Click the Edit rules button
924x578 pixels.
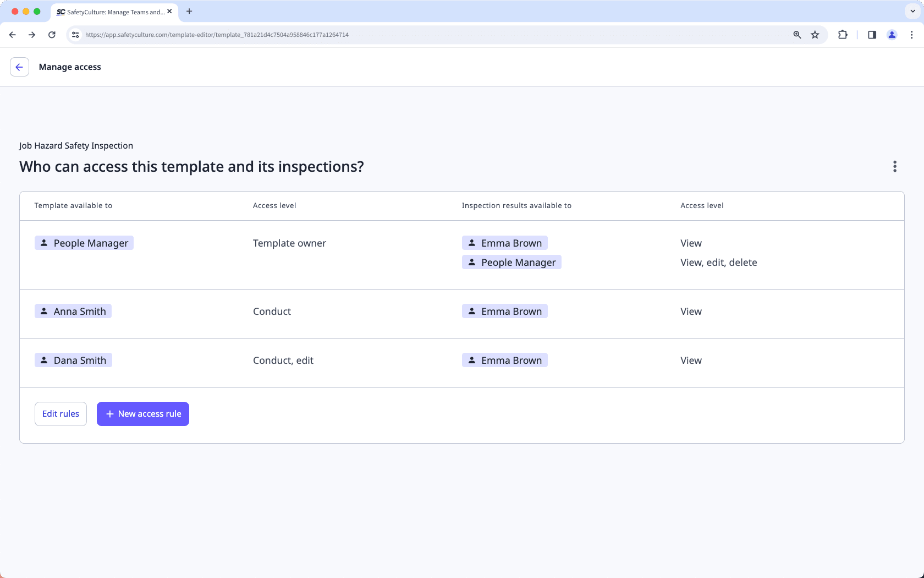(61, 413)
